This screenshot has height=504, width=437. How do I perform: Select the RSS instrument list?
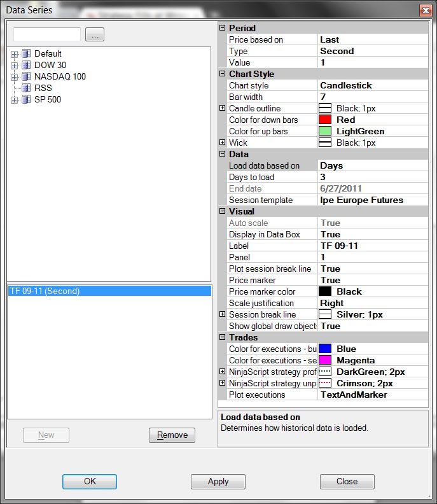pos(43,88)
